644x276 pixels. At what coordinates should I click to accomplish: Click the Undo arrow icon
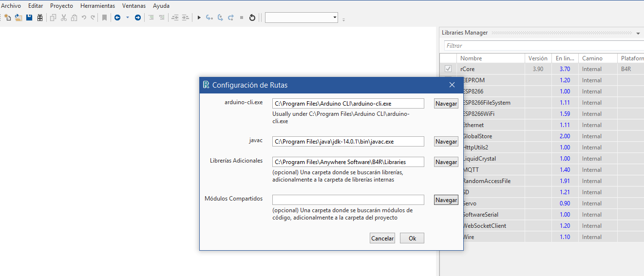[84, 18]
